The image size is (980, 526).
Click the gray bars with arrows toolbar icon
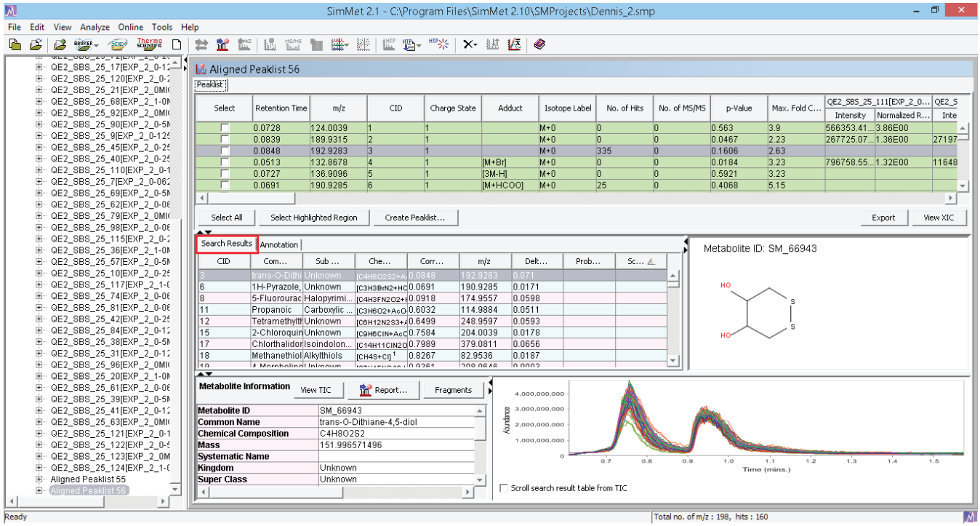pyautogui.click(x=493, y=44)
